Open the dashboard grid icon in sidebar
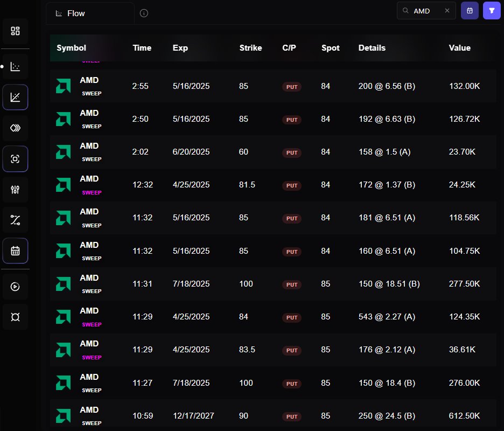 (x=15, y=31)
